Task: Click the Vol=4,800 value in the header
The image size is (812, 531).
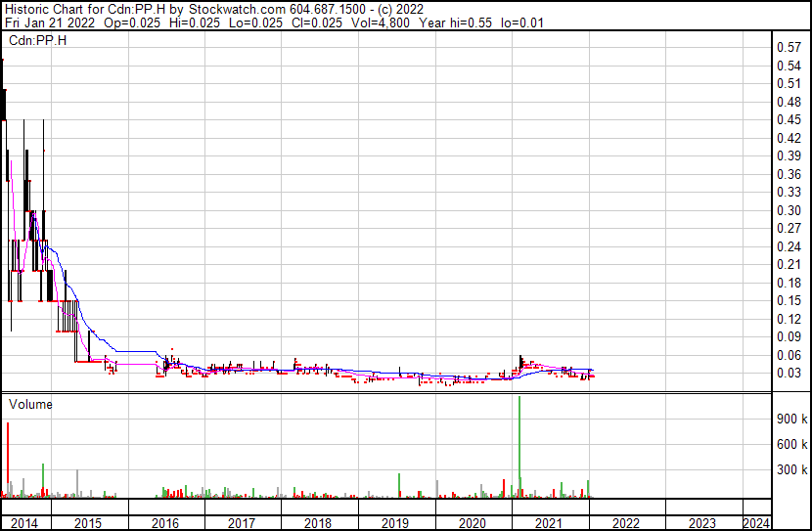Action: coord(381,22)
